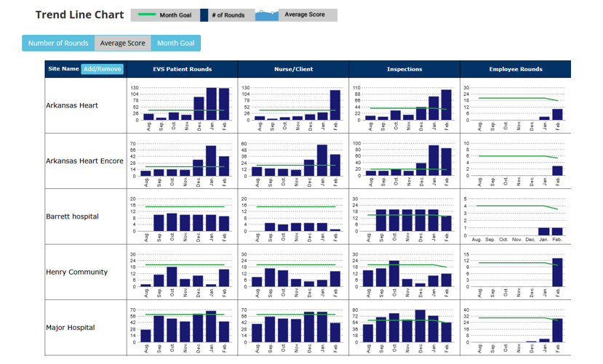This screenshot has height=364, width=603.
Task: Open the Major Hospital site row
Action: (x=71, y=328)
